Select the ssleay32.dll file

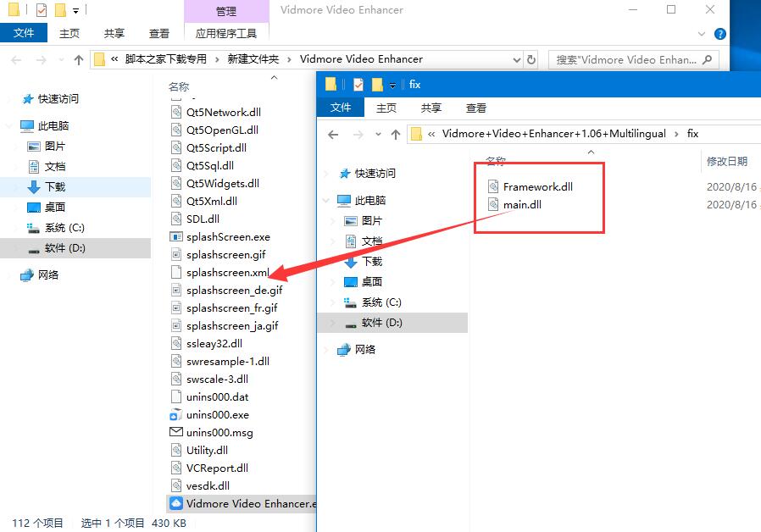pos(214,344)
